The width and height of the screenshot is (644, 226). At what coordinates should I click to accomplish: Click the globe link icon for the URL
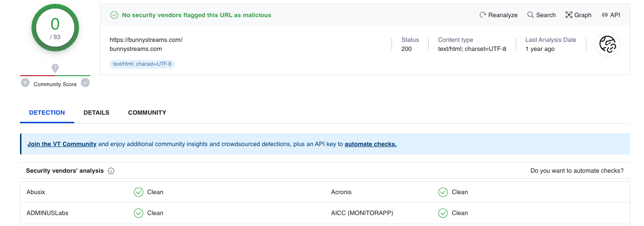608,45
